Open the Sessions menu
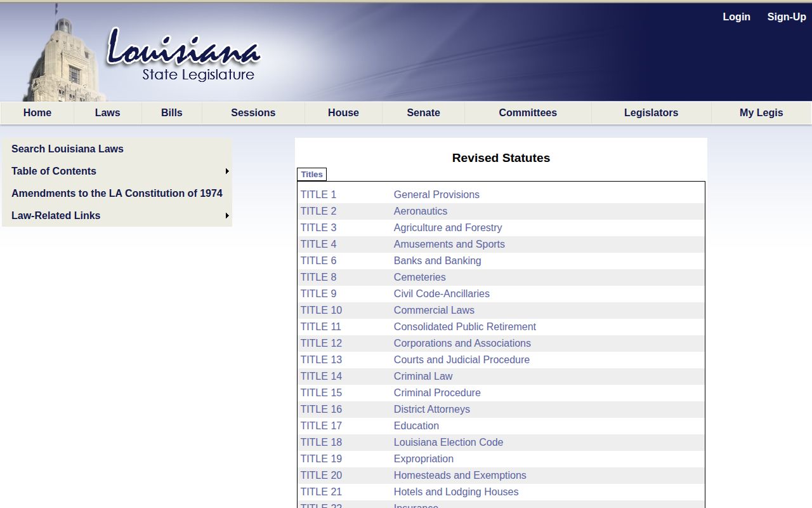Image resolution: width=812 pixels, height=508 pixels. coord(253,113)
